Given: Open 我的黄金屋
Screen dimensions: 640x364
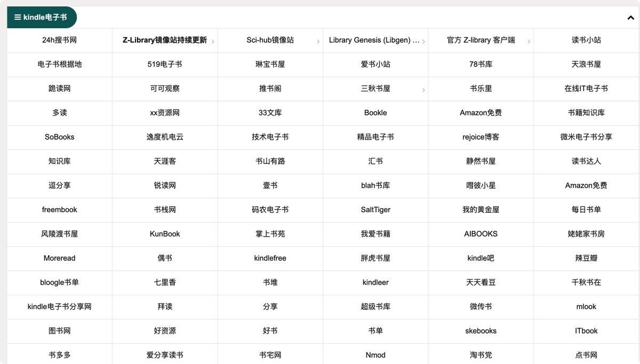Looking at the screenshot, I should pyautogui.click(x=481, y=209).
